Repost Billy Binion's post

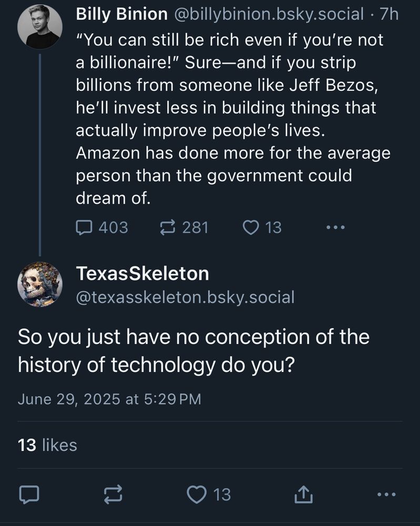(x=168, y=227)
